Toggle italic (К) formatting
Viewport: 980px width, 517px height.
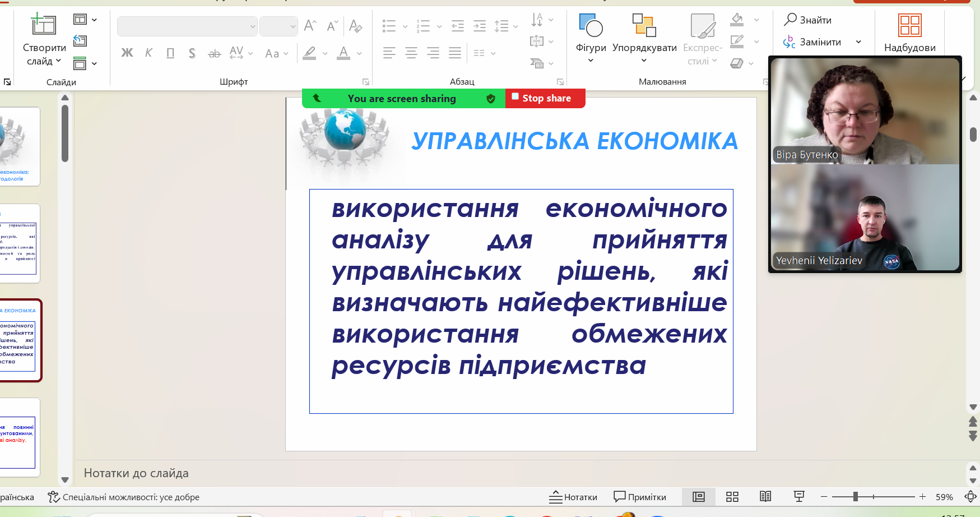tap(148, 53)
